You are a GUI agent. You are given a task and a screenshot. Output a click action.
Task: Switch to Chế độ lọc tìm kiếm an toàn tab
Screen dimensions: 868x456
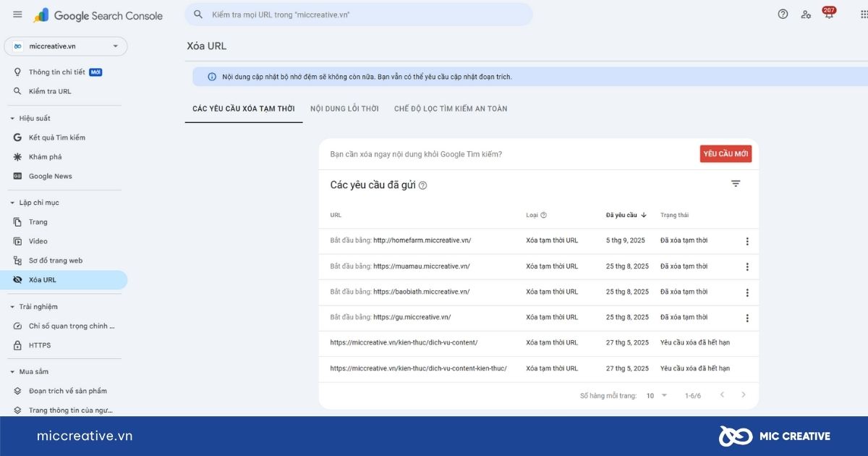[x=451, y=109]
